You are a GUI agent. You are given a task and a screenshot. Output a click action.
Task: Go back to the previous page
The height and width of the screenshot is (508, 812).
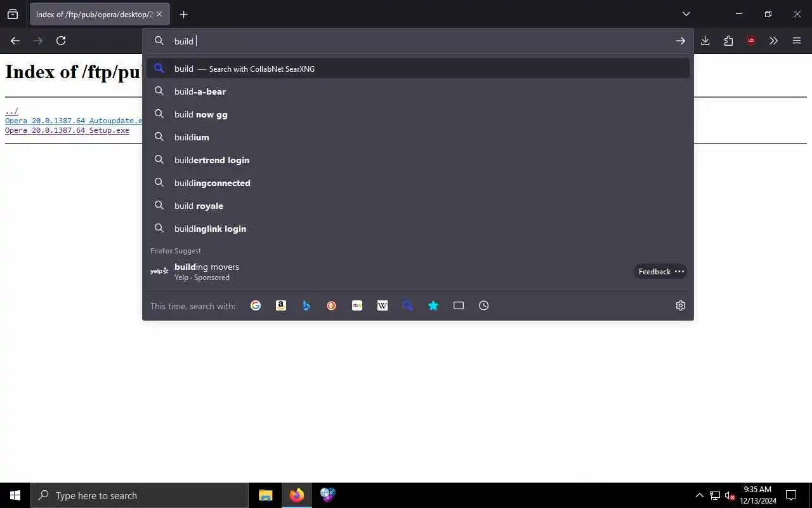pyautogui.click(x=15, y=41)
